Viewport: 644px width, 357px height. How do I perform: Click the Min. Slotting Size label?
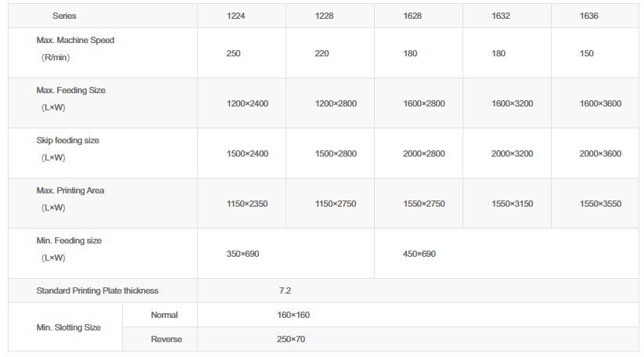(69, 327)
